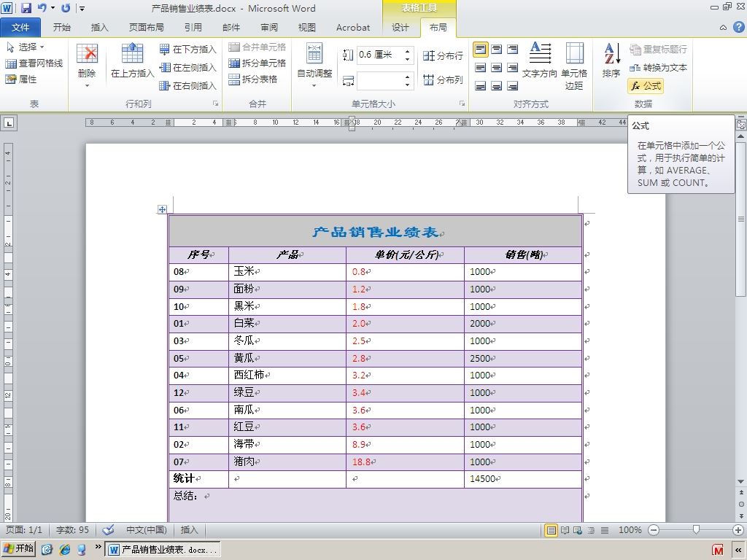Image resolution: width=747 pixels, height=560 pixels.
Task: Undo the last action
Action: (42, 8)
